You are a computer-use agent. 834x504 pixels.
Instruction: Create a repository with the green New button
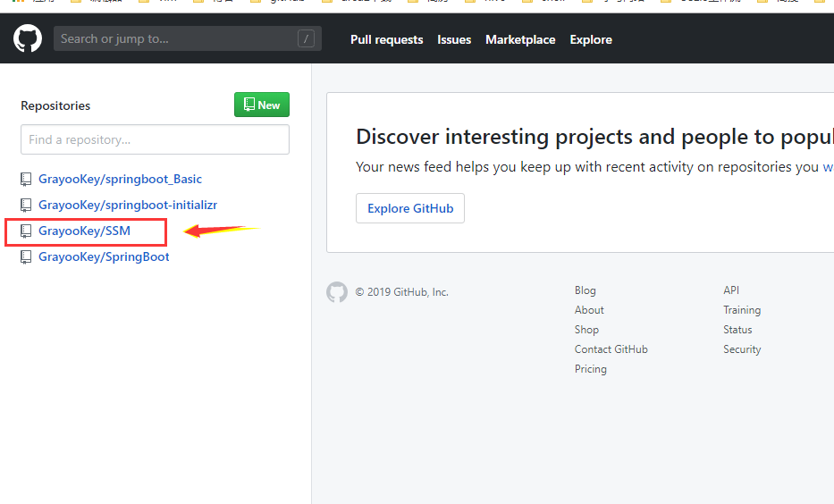pos(262,105)
